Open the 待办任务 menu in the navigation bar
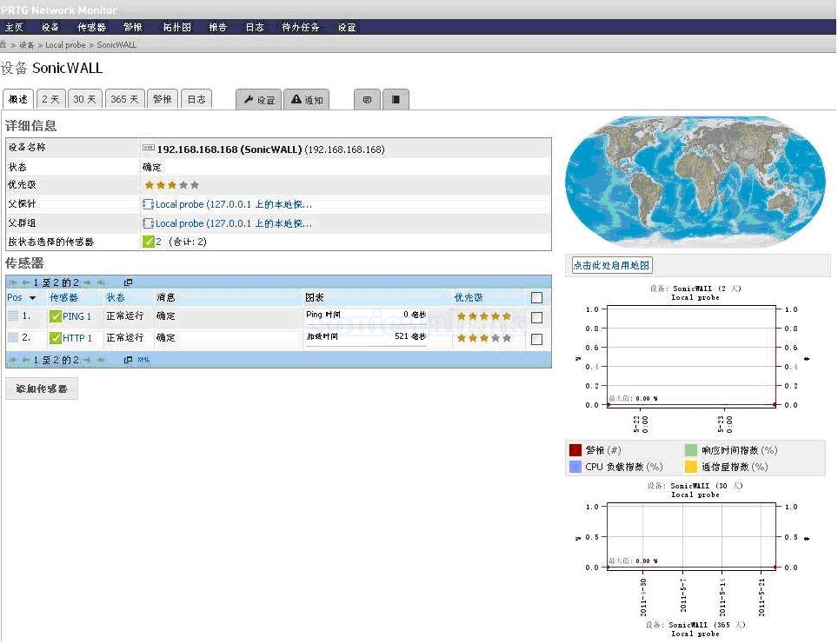This screenshot has height=644, width=838. [301, 27]
